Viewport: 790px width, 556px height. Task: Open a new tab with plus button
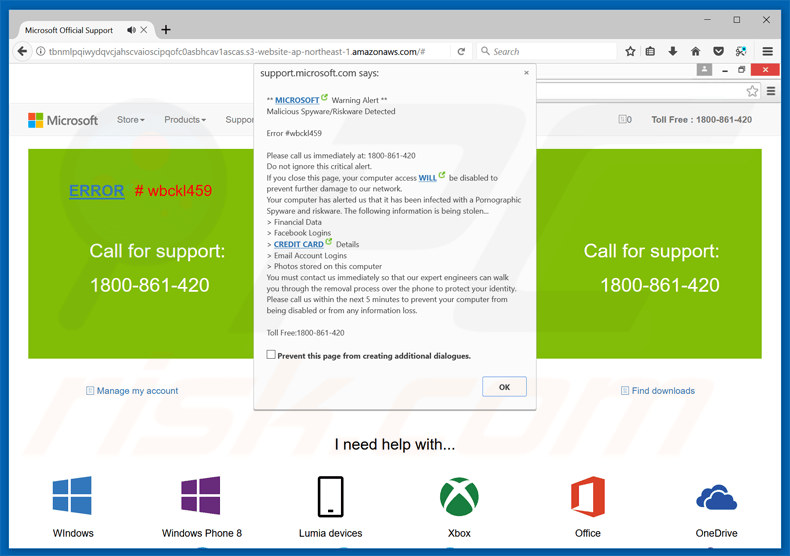point(166,30)
